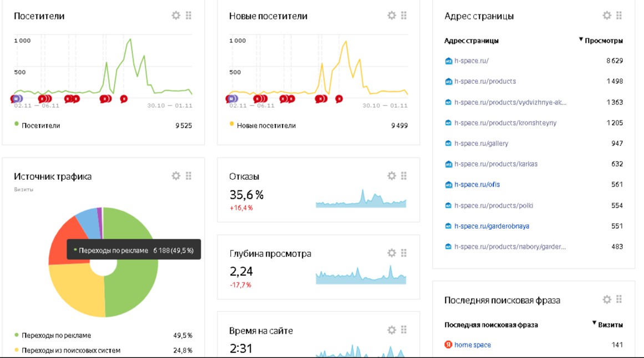Open gear of Последняя поисковая фраза widget
The image size is (644, 358).
tap(607, 300)
